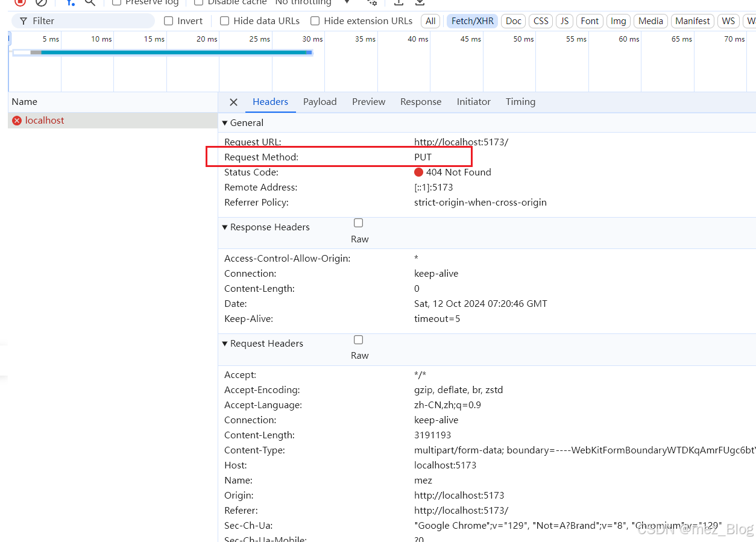Image resolution: width=756 pixels, height=542 pixels.
Task: Open the Response tab
Action: 421,102
